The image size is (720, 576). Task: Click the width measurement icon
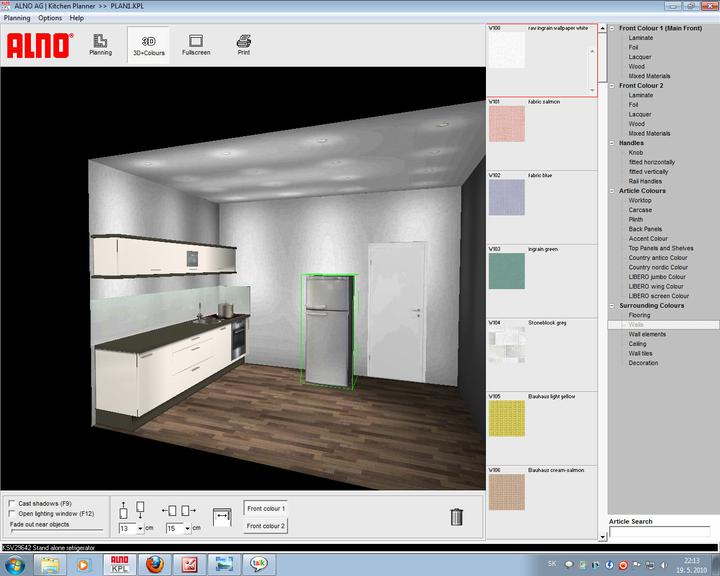coord(224,514)
